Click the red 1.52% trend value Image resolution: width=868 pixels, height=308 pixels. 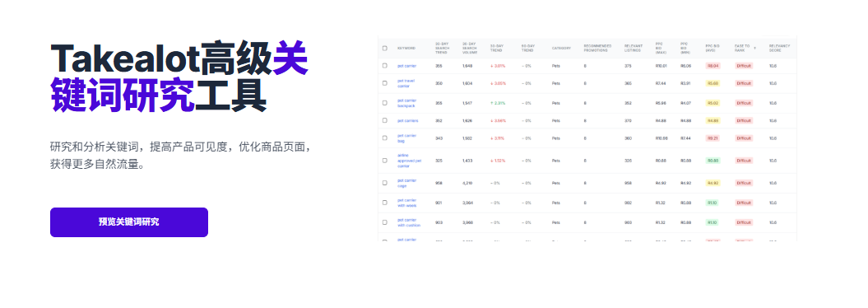click(x=499, y=161)
